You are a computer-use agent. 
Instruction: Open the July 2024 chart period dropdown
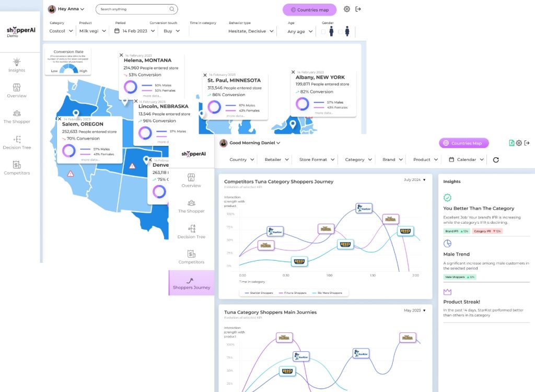tap(414, 180)
